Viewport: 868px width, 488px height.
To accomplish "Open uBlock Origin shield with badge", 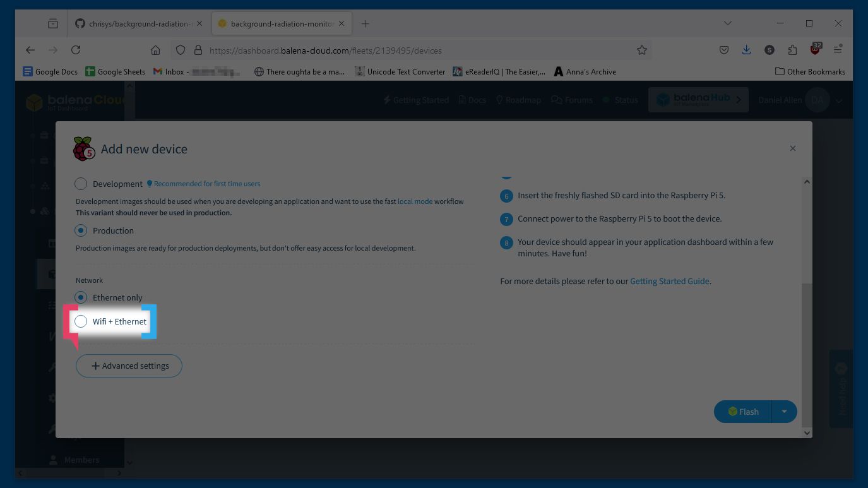I will coord(816,49).
